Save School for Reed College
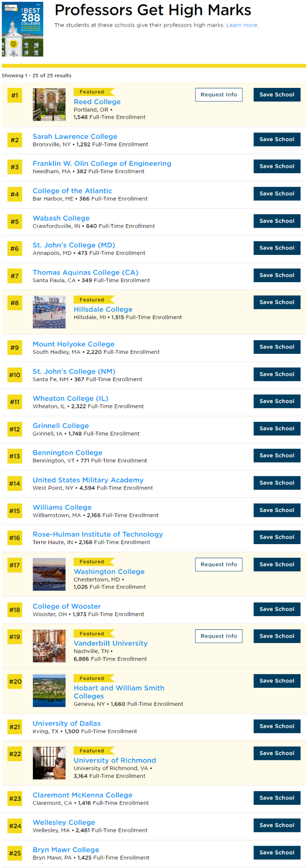This screenshot has height=868, width=308. click(277, 94)
